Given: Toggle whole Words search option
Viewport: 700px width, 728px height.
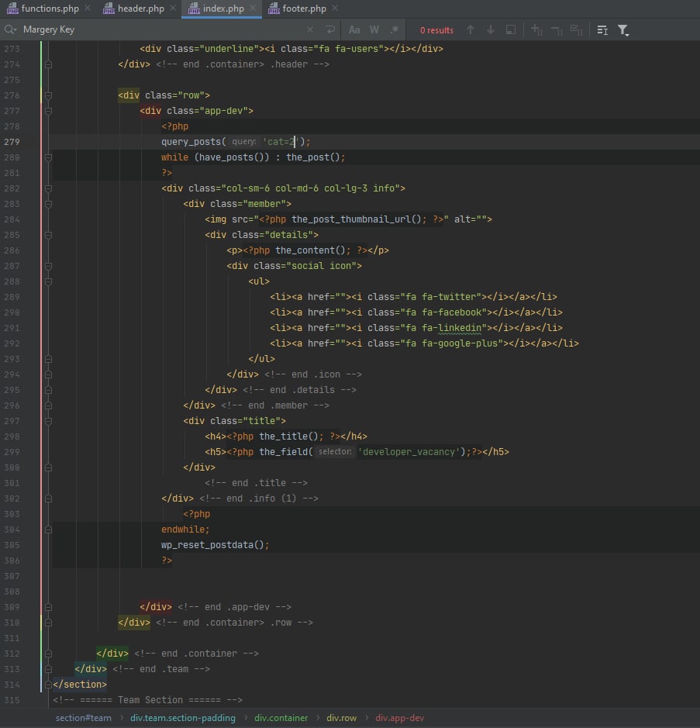Looking at the screenshot, I should [x=374, y=30].
